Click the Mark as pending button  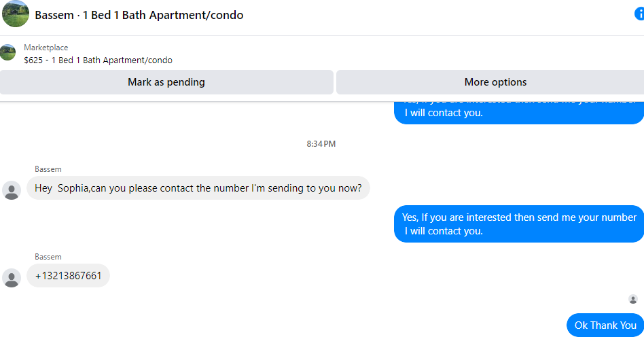(166, 82)
